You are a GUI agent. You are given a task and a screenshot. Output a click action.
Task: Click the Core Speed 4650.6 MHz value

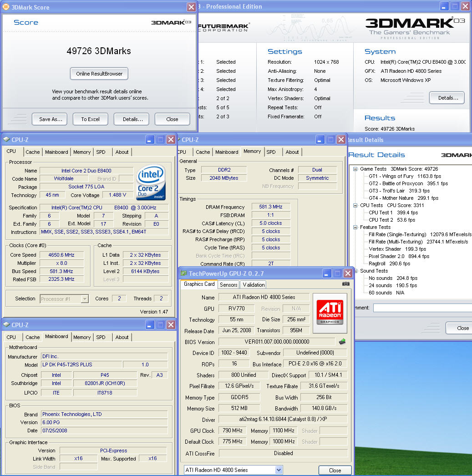pyautogui.click(x=61, y=255)
